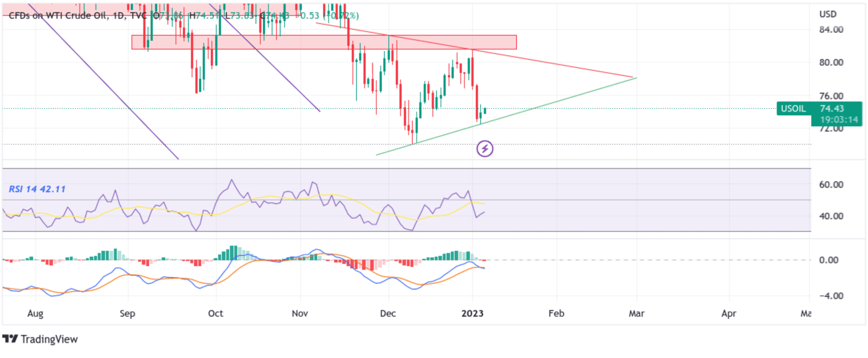Click the purple lightning bolt event icon
This screenshot has height=358, width=868.
tap(484, 149)
